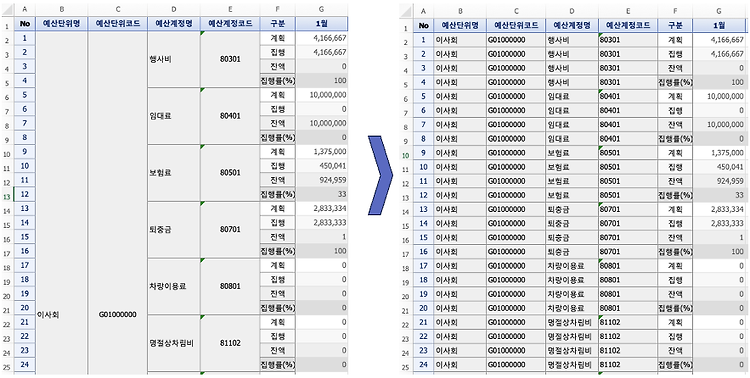The width and height of the screenshot is (750, 378).
Task: Click '집행률(%)' cell in No 4 row, merged sheet
Action: (278, 80)
